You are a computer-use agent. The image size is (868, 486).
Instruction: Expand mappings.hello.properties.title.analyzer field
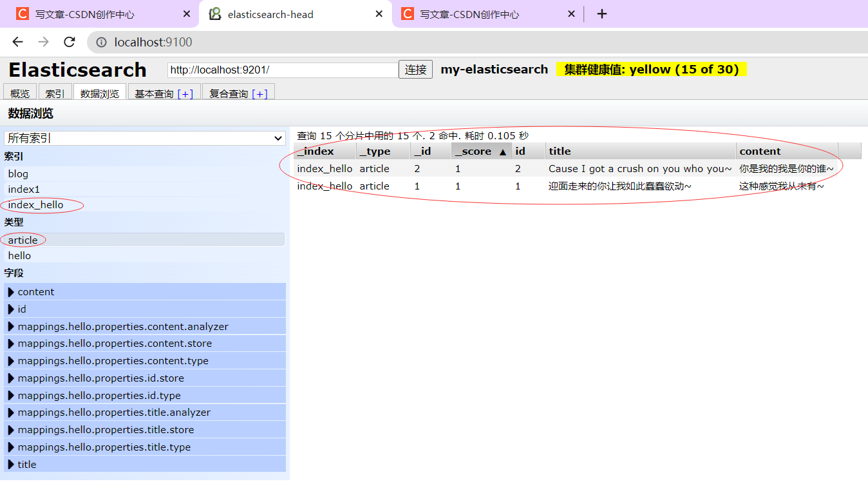[x=145, y=413]
